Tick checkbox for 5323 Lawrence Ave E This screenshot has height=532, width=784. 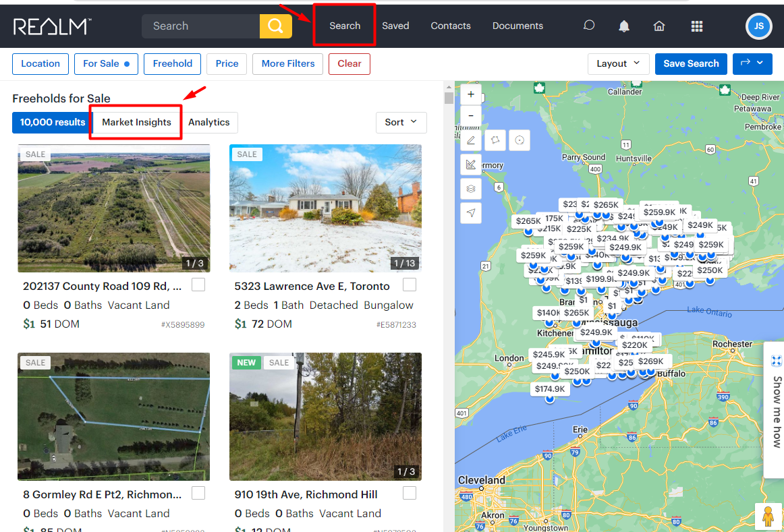click(410, 285)
